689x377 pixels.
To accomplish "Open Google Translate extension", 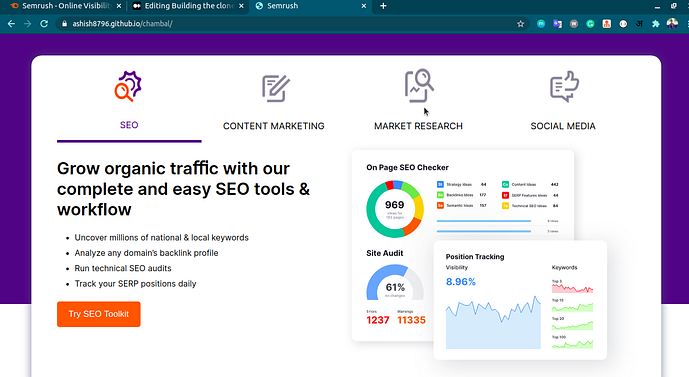I will point(557,24).
